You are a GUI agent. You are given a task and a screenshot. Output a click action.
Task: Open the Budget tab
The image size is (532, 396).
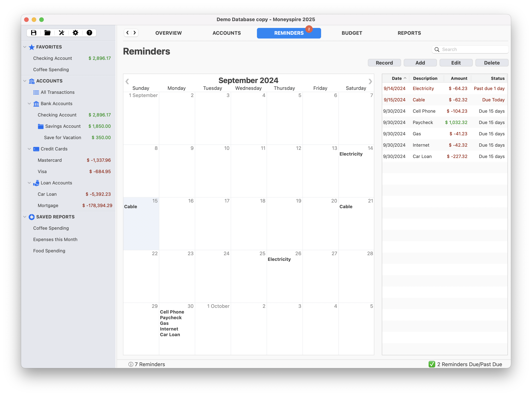[x=352, y=33]
